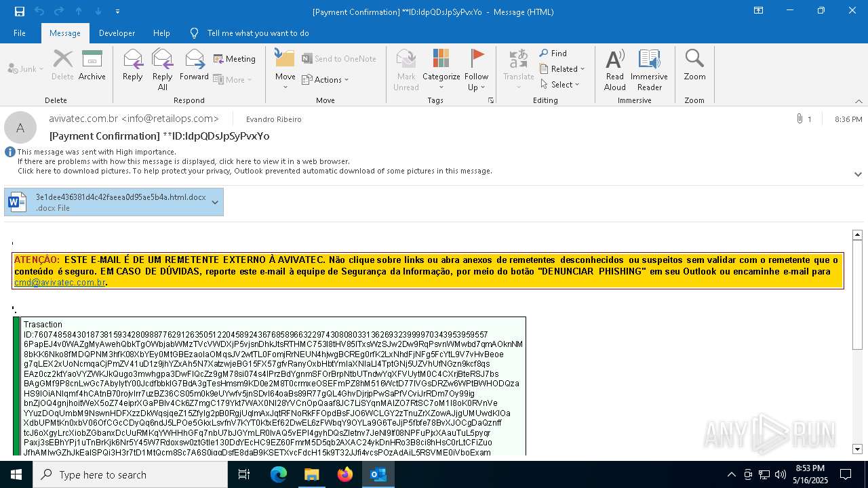Click Previous Item up arrow in title bar

(79, 12)
